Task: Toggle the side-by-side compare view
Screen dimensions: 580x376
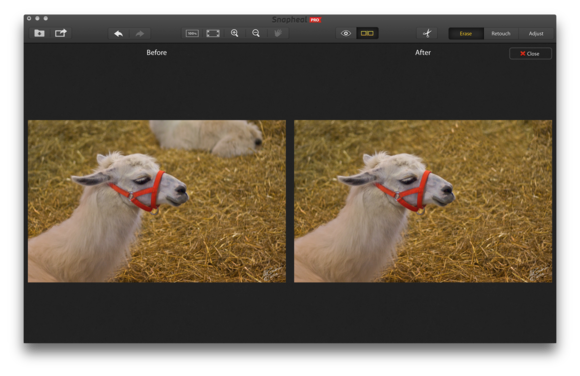Action: pos(367,33)
